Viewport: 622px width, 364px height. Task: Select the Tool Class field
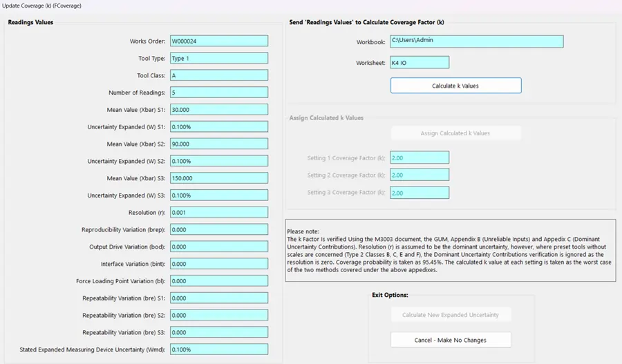[219, 75]
